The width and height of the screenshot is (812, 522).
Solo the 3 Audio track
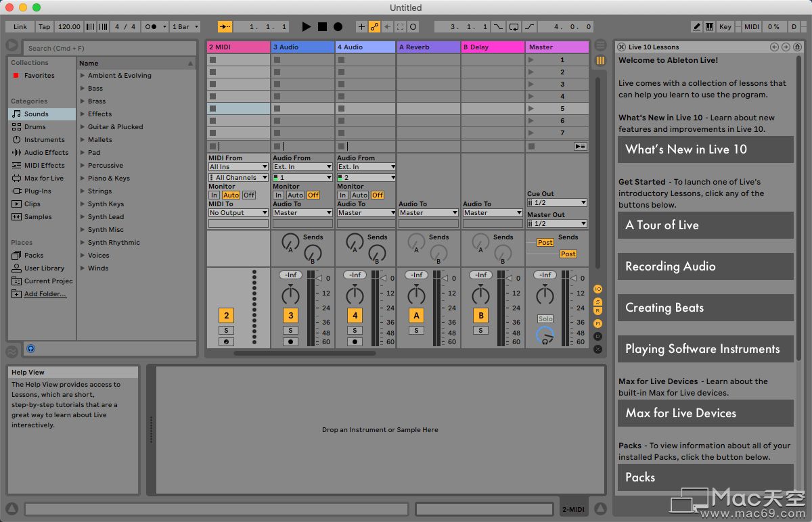point(290,330)
